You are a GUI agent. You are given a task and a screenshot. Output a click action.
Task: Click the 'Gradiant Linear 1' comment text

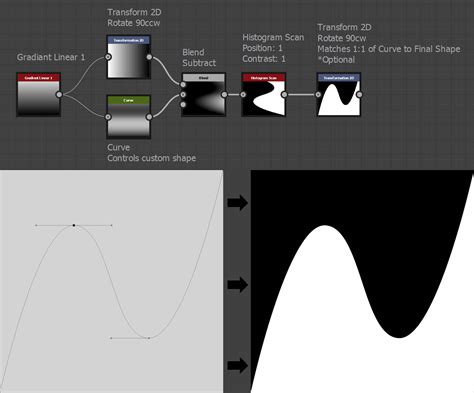point(51,57)
